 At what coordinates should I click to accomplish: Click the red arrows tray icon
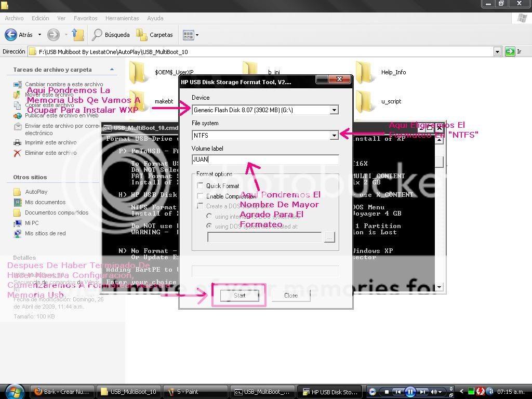click(x=480, y=392)
